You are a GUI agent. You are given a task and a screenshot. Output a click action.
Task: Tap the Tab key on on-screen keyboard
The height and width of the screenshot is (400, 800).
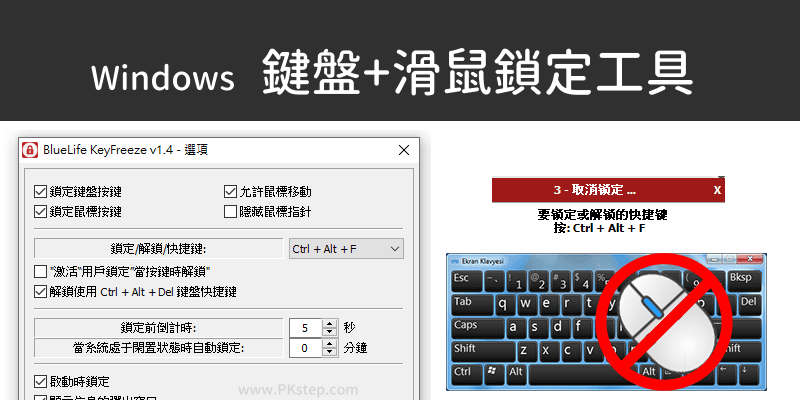pos(472,305)
